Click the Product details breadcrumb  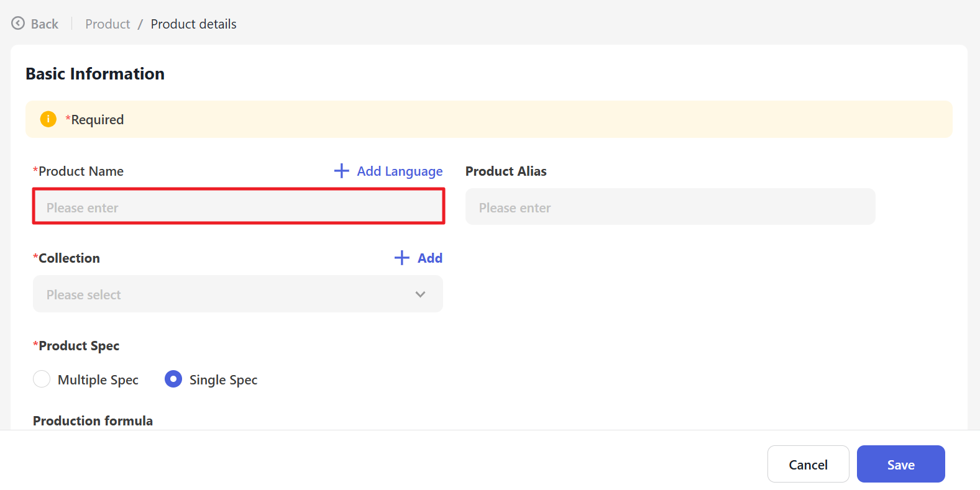pos(193,24)
